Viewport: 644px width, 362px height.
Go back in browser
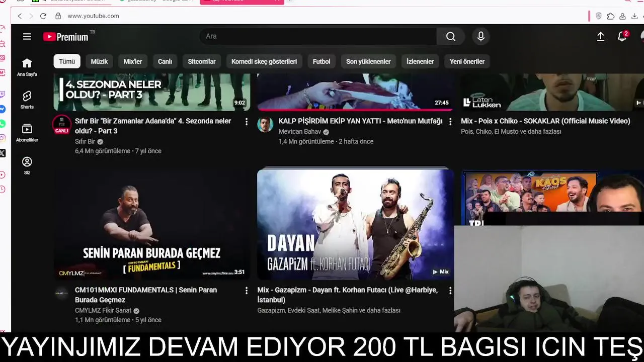coord(20,16)
